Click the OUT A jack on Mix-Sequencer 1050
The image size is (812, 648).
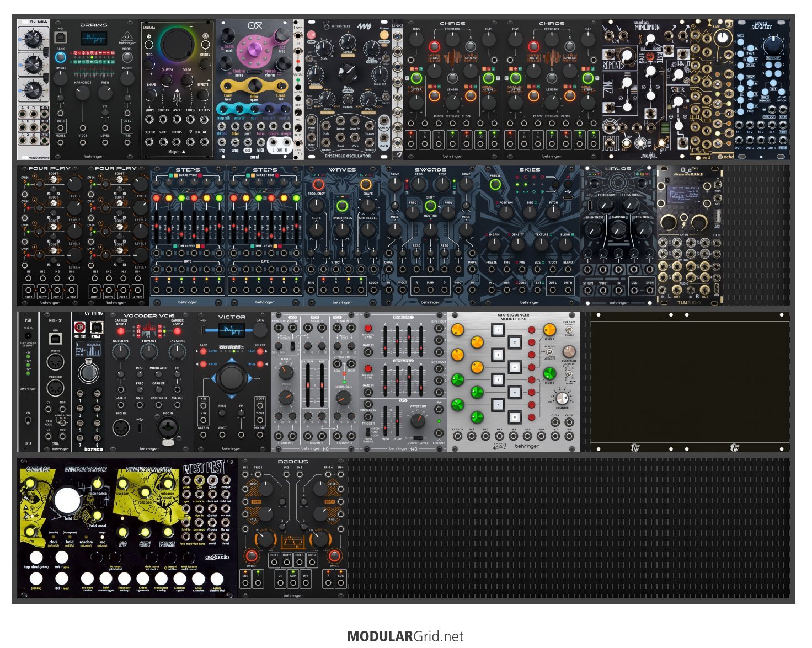555,423
